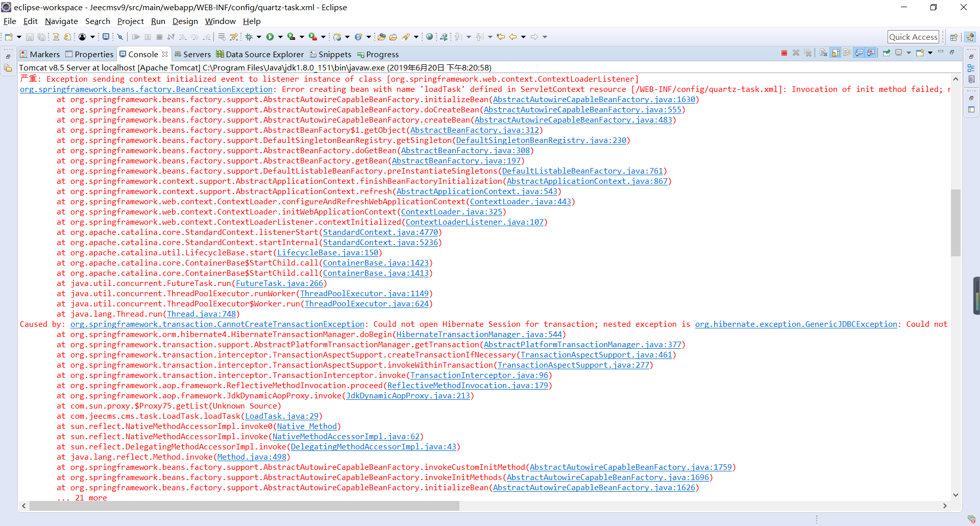Open the LoadTask.java:29 stack trace link
The image size is (980, 526).
pyautogui.click(x=281, y=416)
